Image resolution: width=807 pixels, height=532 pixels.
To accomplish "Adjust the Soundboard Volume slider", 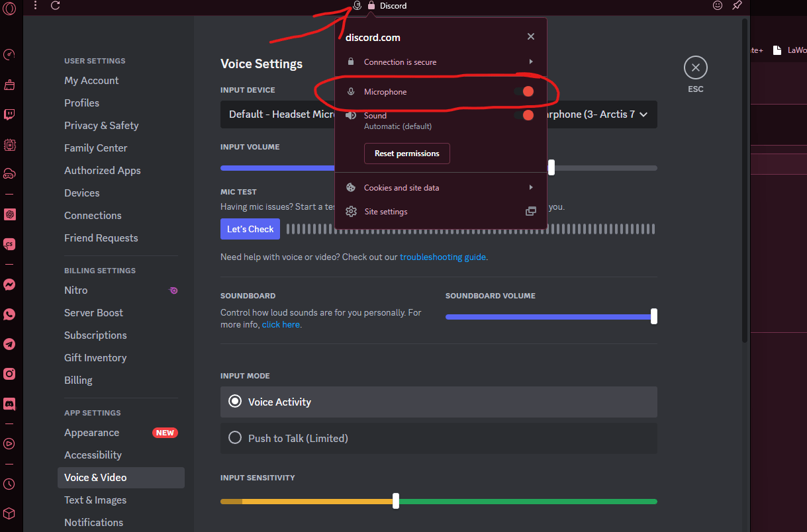I will tap(653, 316).
